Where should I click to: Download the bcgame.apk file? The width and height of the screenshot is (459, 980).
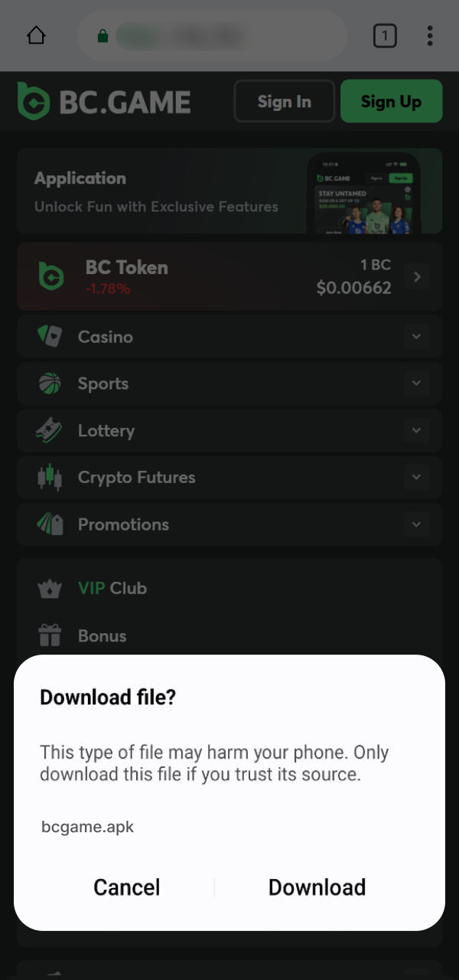click(x=317, y=887)
